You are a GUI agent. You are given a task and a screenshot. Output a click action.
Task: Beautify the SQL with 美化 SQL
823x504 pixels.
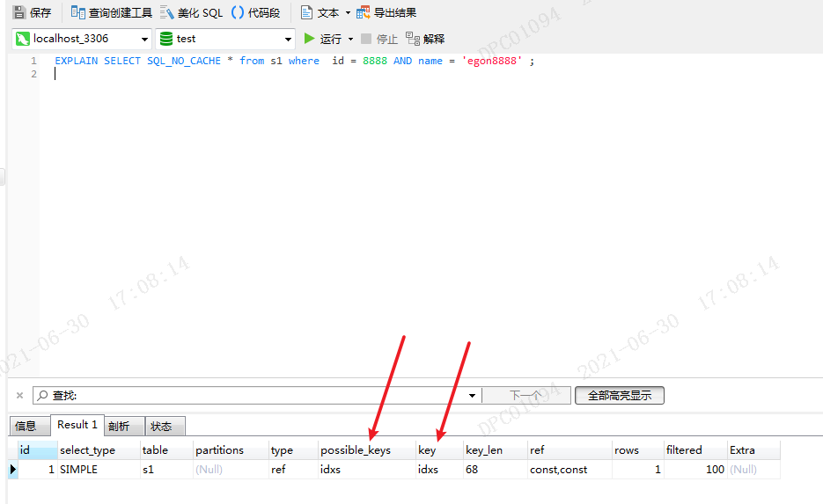(x=192, y=12)
